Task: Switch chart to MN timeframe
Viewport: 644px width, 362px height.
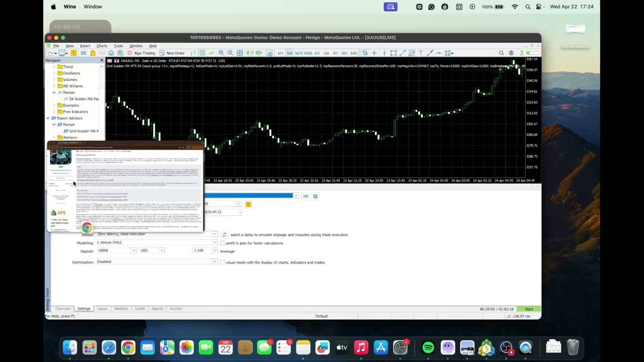Action: pos(354,53)
